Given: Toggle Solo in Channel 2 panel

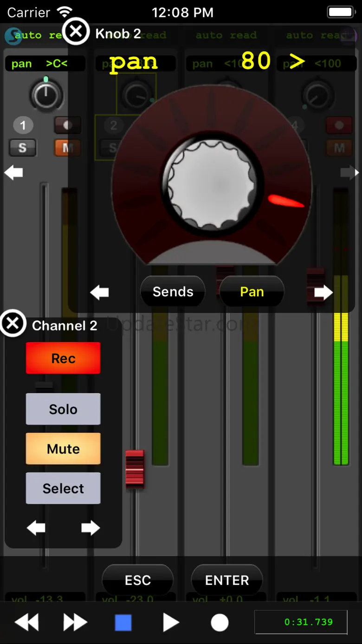Looking at the screenshot, I should (x=63, y=409).
